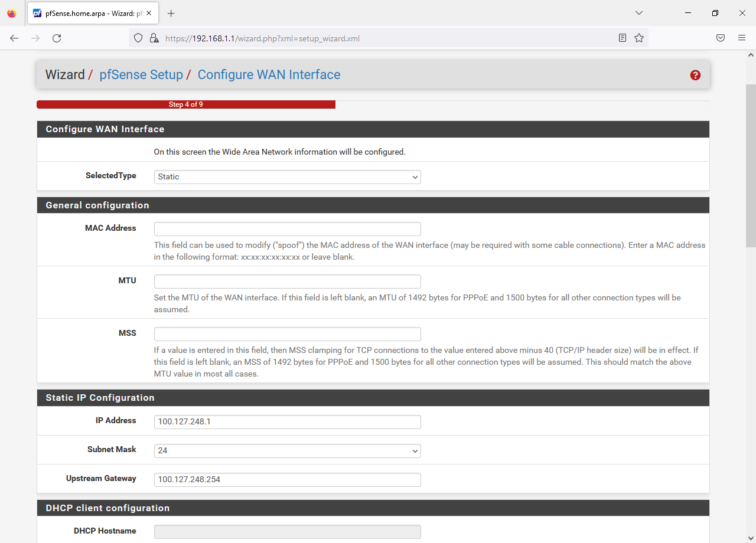List all tabs dropdown arrow

639,13
